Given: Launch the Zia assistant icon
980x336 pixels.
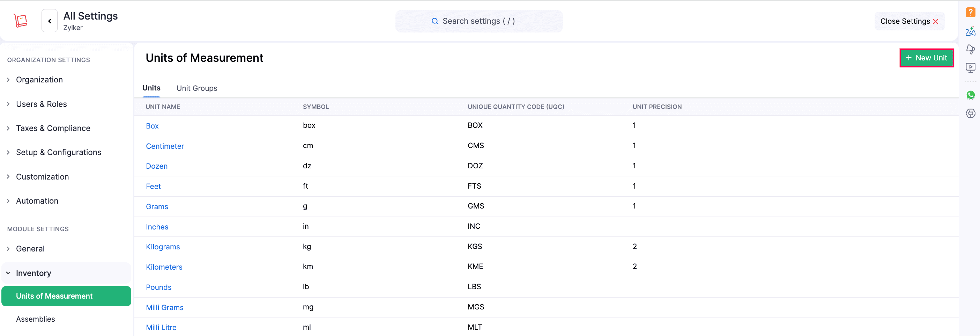Looking at the screenshot, I should pos(970,31).
